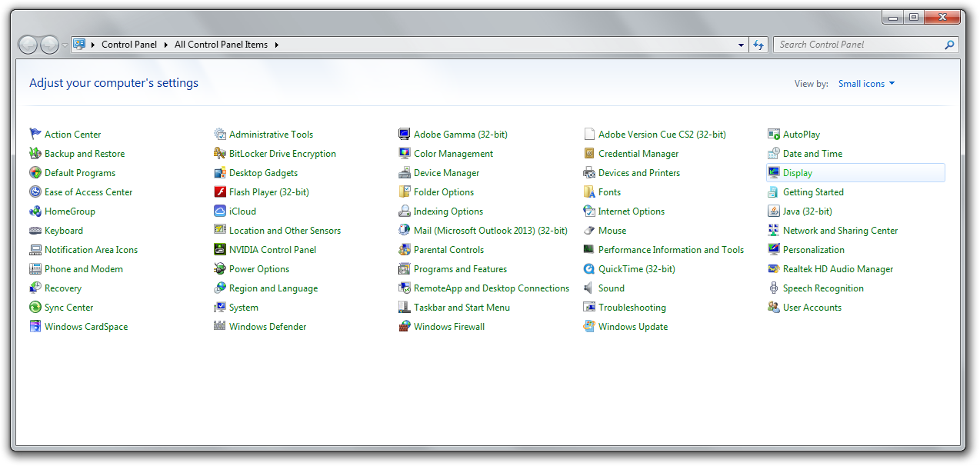Click the Action Center flag icon
The height and width of the screenshot is (466, 980).
point(35,134)
